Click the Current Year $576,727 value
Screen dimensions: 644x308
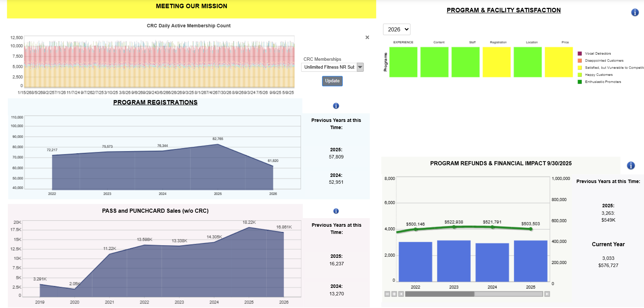tap(608, 265)
